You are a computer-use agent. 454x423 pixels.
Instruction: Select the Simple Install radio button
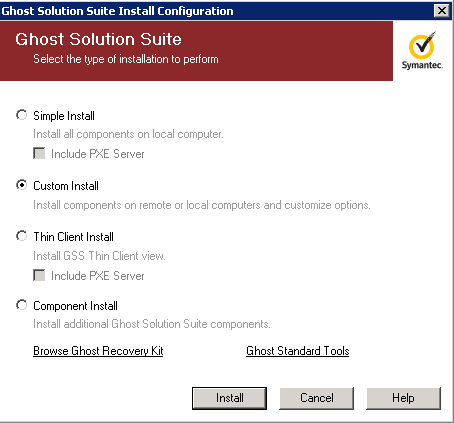point(22,115)
